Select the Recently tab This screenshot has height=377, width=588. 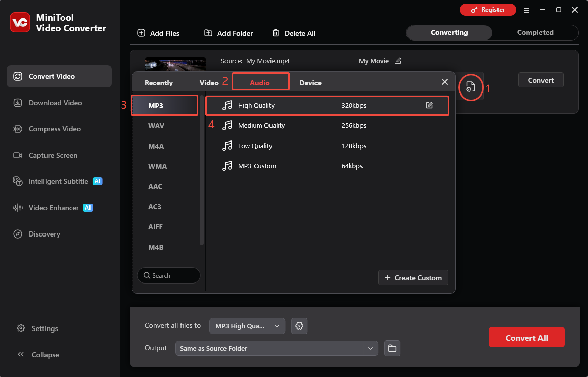pos(159,83)
